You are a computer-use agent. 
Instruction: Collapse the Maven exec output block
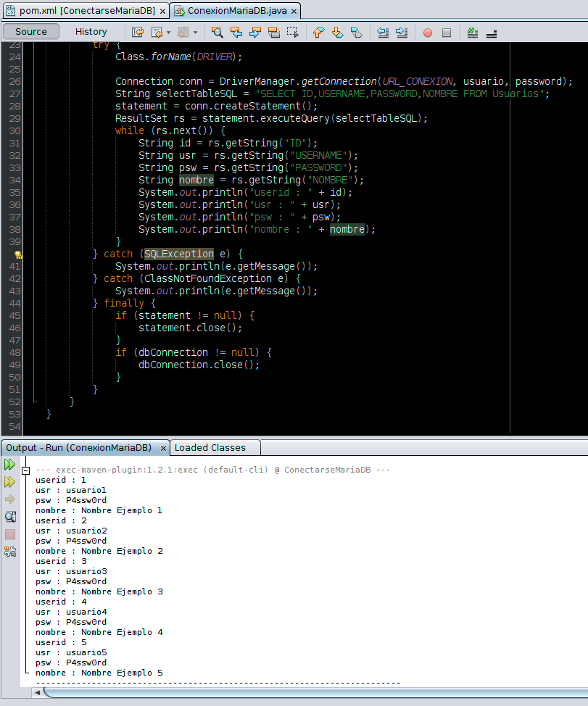[26, 470]
